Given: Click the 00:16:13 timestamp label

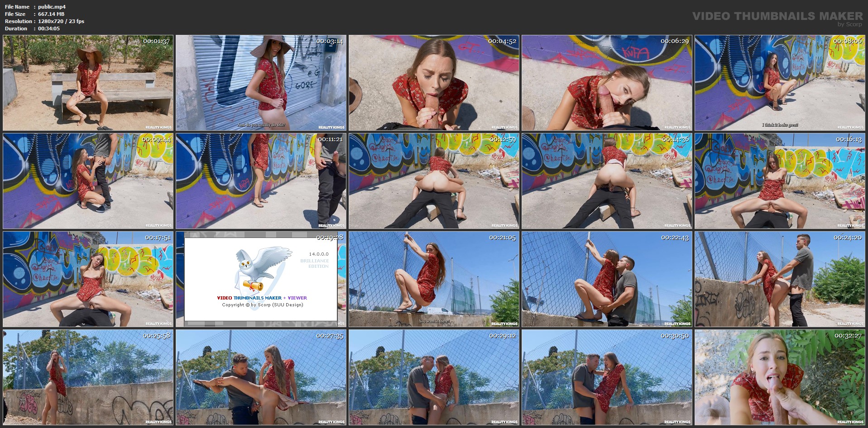Looking at the screenshot, I should tap(849, 139).
